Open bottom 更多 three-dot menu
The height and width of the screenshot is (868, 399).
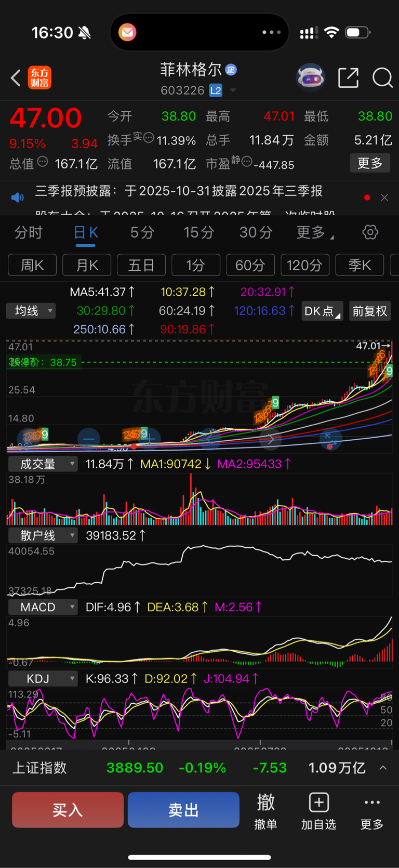(x=372, y=811)
